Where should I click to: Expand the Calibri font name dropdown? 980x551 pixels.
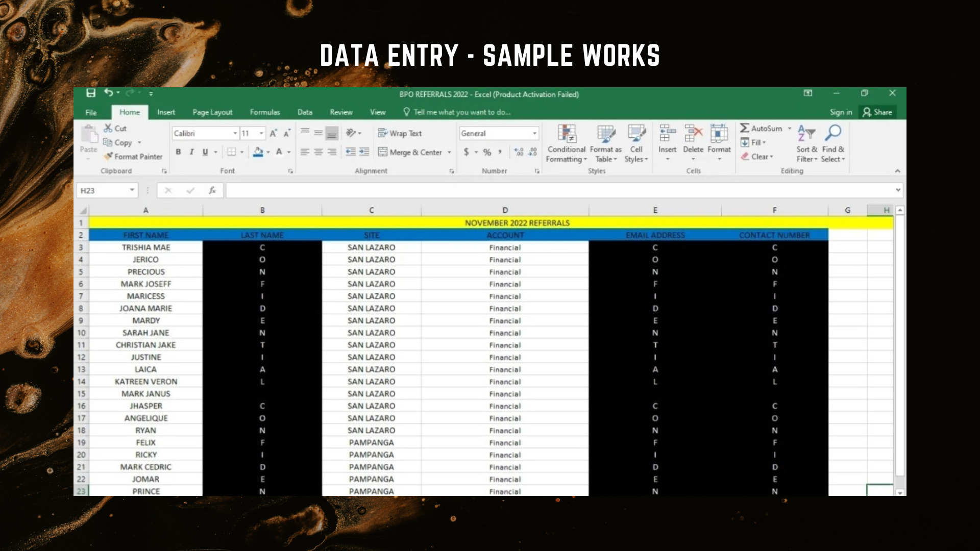(x=235, y=133)
